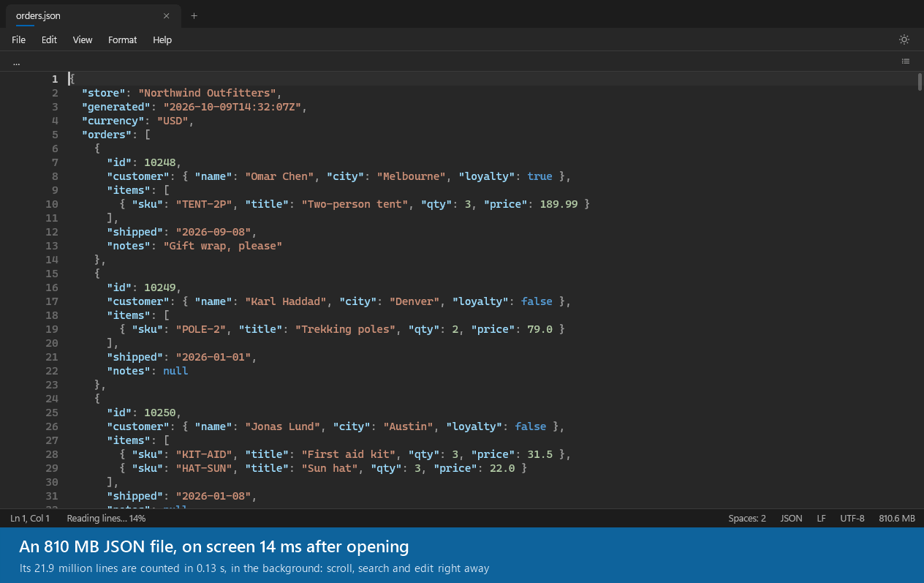Click line number 27 in gutter
Screen dimensions: 924x583
pyautogui.click(x=52, y=440)
